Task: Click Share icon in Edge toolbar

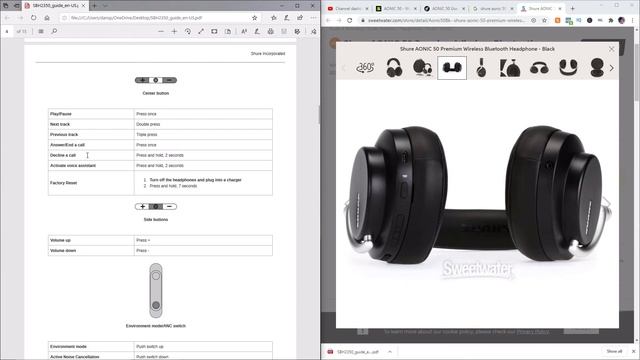Action: [300, 18]
